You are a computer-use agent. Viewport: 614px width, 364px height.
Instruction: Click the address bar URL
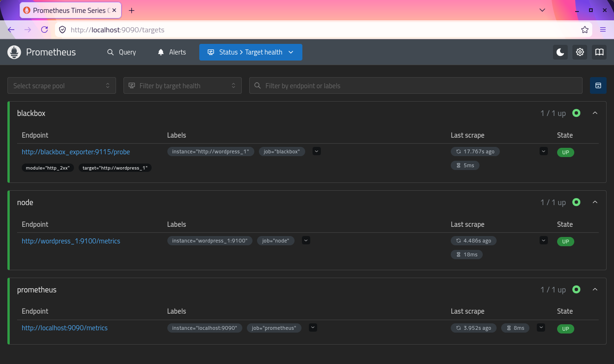point(117,30)
